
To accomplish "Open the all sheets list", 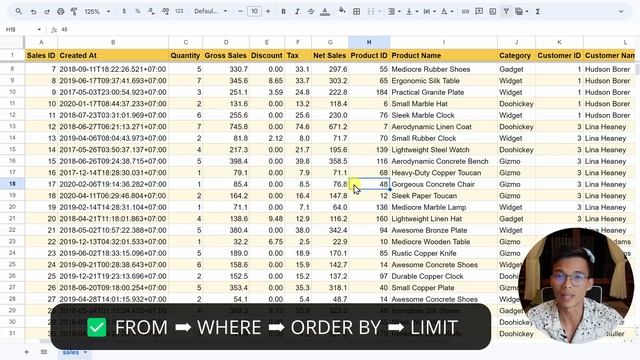I will [x=44, y=352].
